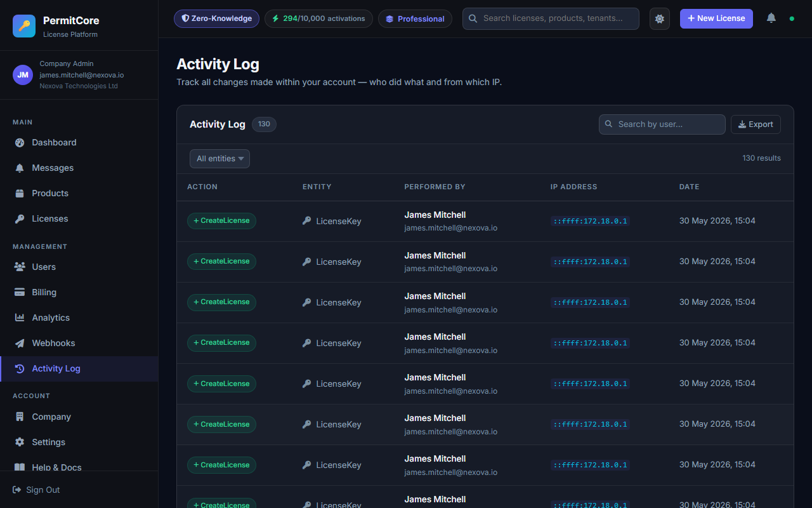Click the Billing card icon in the sidebar
The width and height of the screenshot is (812, 508).
pos(20,292)
